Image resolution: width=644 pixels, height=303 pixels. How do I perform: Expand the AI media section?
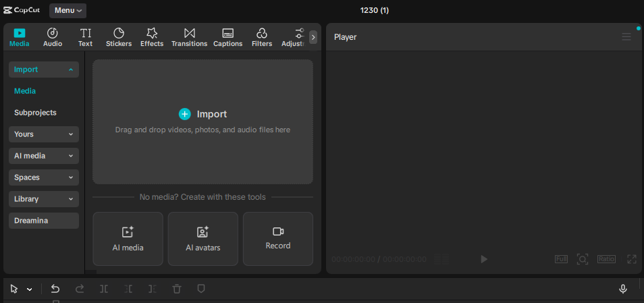click(x=44, y=156)
